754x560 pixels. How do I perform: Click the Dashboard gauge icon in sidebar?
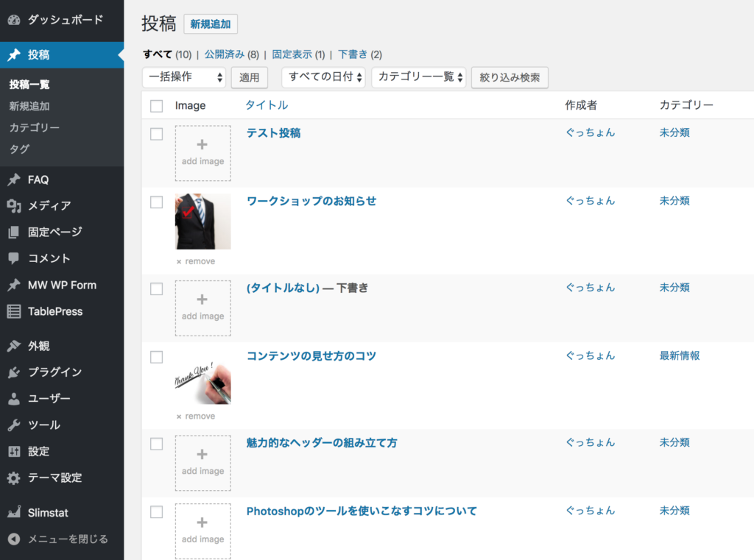[14, 20]
